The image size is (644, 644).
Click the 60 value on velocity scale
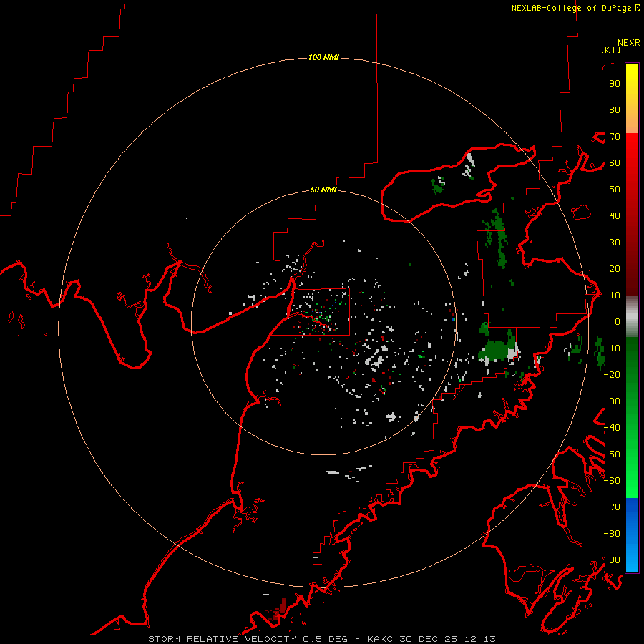pyautogui.click(x=615, y=163)
